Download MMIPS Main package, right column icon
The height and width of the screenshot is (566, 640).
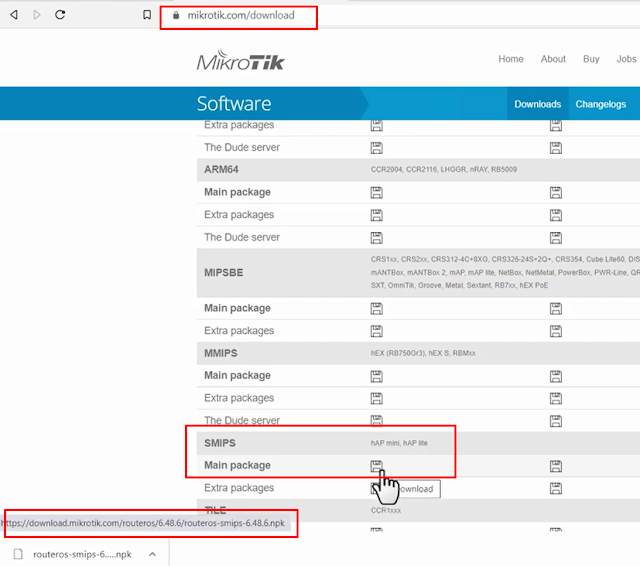tap(556, 376)
